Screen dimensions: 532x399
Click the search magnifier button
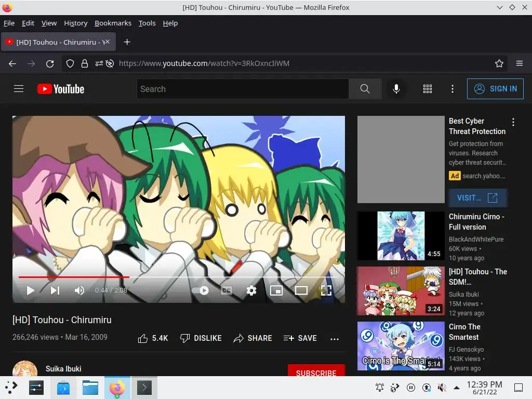tap(365, 89)
